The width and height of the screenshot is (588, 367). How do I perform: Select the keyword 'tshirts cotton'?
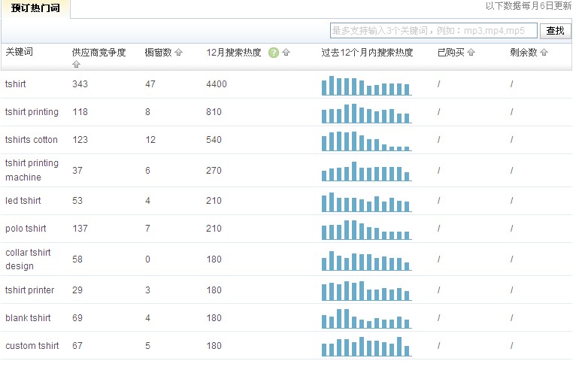pos(32,140)
